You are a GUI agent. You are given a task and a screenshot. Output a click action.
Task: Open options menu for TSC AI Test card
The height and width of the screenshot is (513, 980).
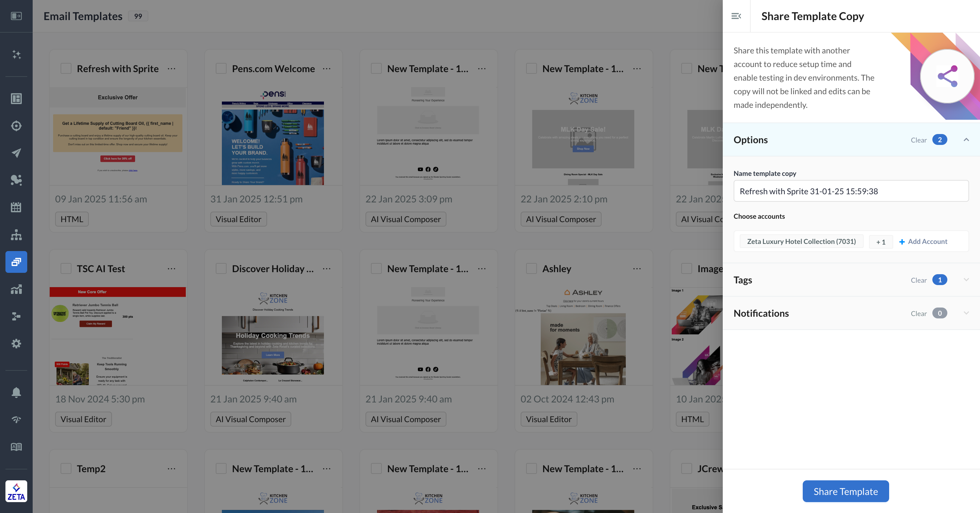(x=171, y=269)
